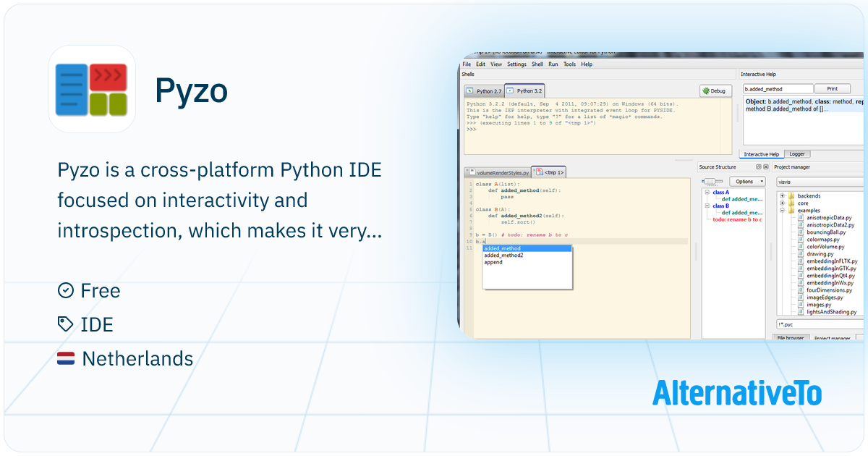
Task: Open the Settings menu
Action: (x=516, y=64)
